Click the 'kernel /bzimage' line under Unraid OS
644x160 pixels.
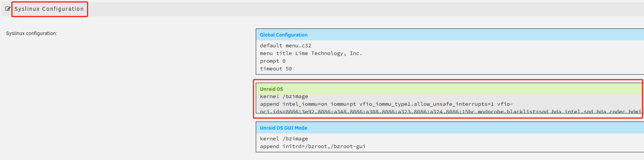(x=284, y=97)
